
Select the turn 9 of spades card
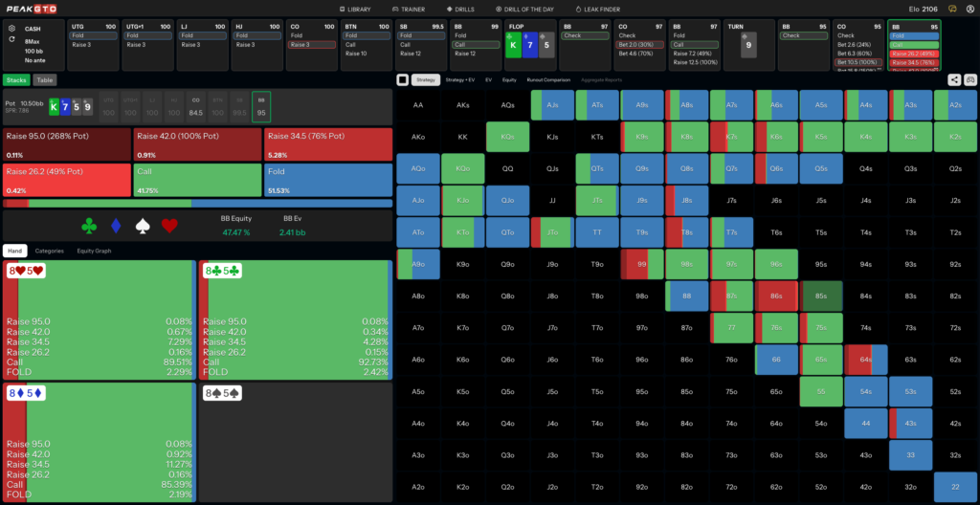pos(748,45)
